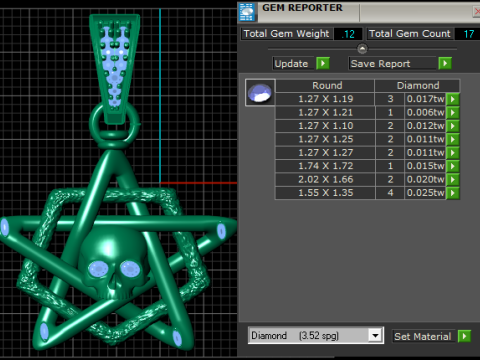
Task: Select the 1.27 X 1.27 size cell
Action: coord(325,152)
